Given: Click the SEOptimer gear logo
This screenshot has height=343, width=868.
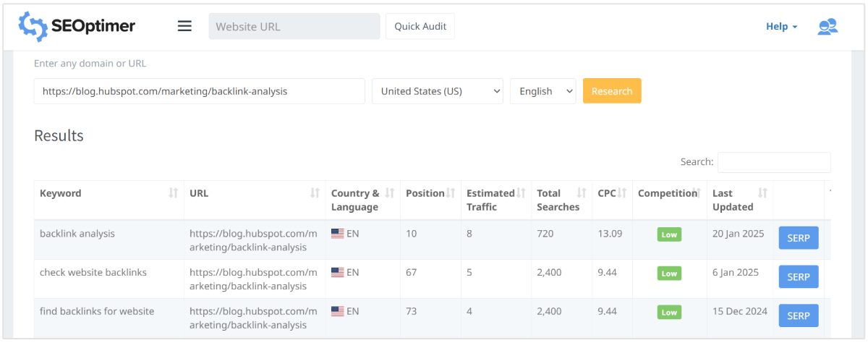Looking at the screenshot, I should tap(33, 27).
